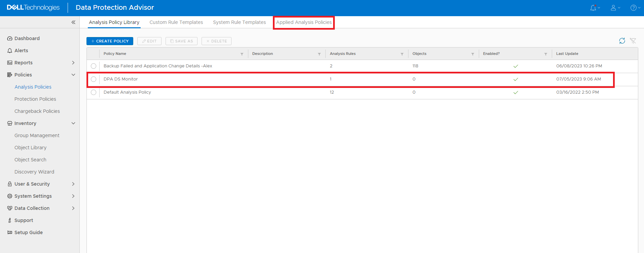Click the Reports chart icon
Screen dimensions: 644x253
10,63
